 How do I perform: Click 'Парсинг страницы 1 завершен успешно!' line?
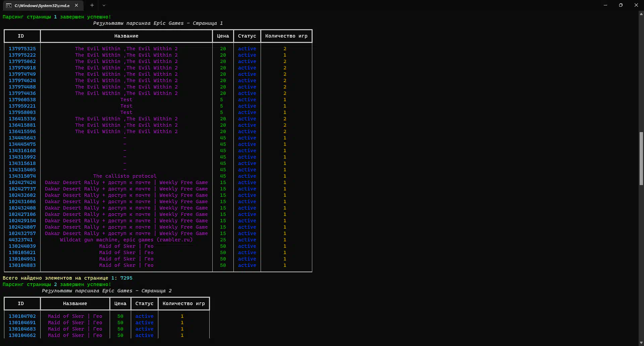pyautogui.click(x=57, y=17)
